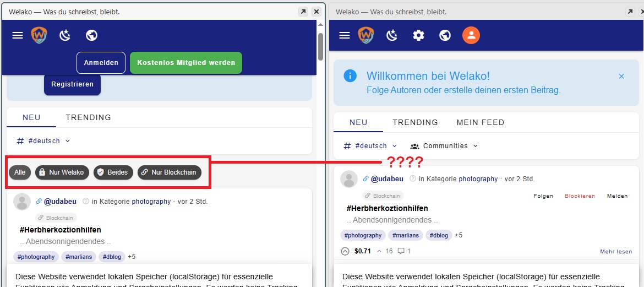The width and height of the screenshot is (644, 287).
Task: Click #marlians tag in left window
Action: pyautogui.click(x=79, y=257)
